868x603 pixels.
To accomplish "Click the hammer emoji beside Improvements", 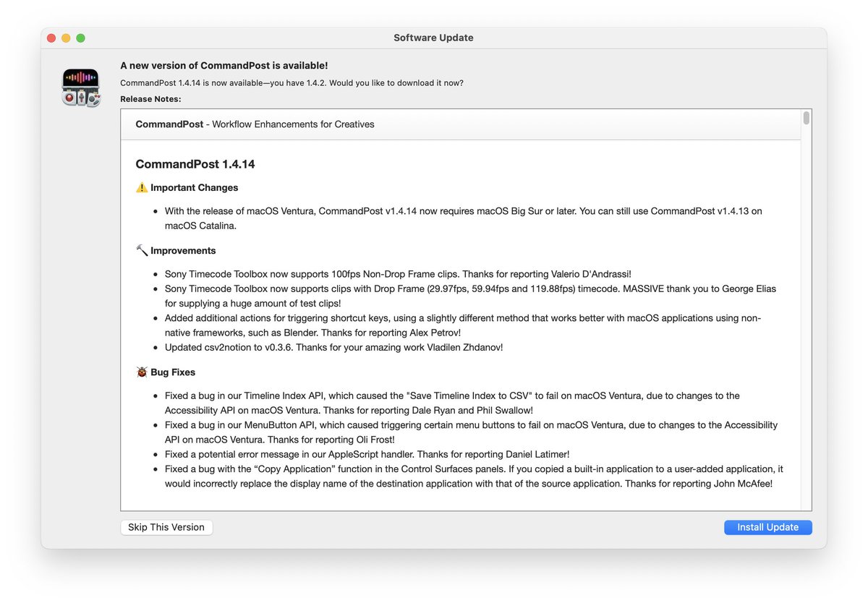I will point(142,250).
